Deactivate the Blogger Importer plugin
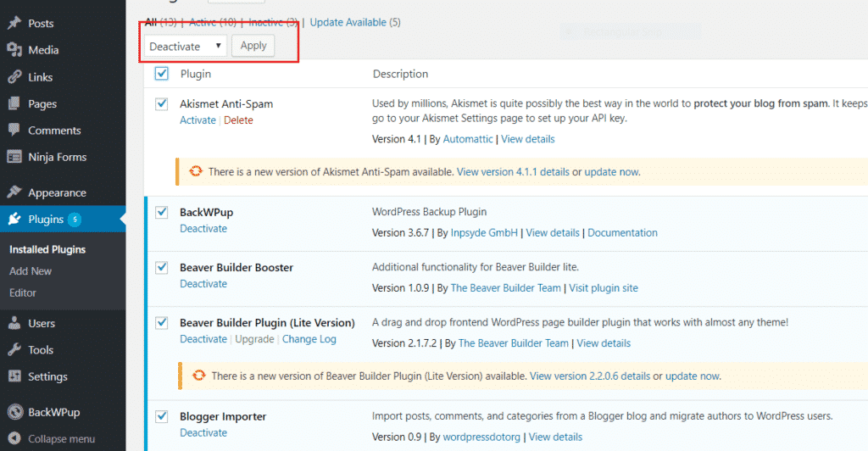 203,432
